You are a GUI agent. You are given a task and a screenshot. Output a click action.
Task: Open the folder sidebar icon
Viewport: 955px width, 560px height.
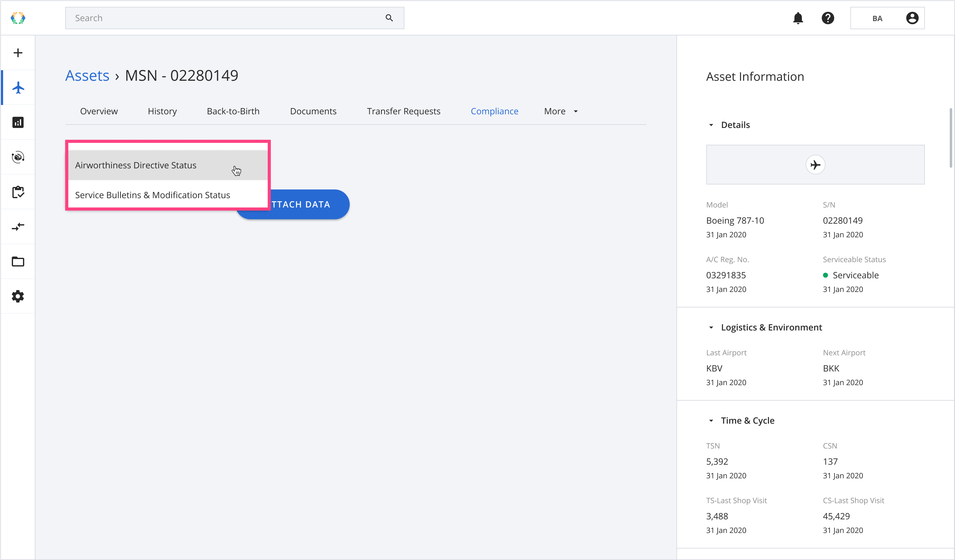(18, 262)
